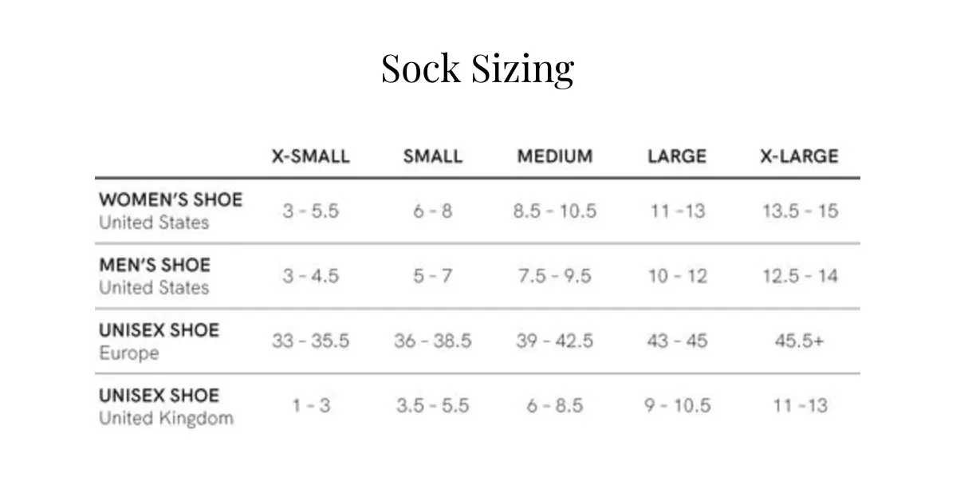Click women's x-small size 3 - 5.5
Viewport: 980px width, 489px height.
310,211
